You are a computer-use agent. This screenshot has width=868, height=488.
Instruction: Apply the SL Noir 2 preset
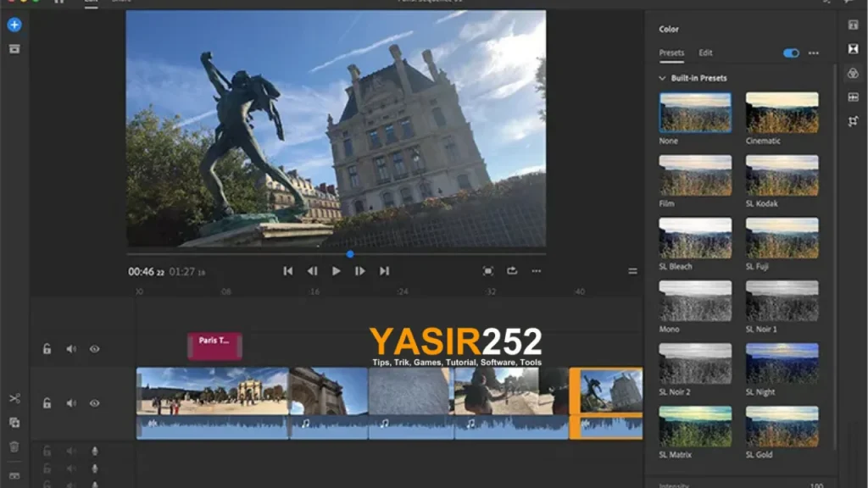(x=695, y=363)
